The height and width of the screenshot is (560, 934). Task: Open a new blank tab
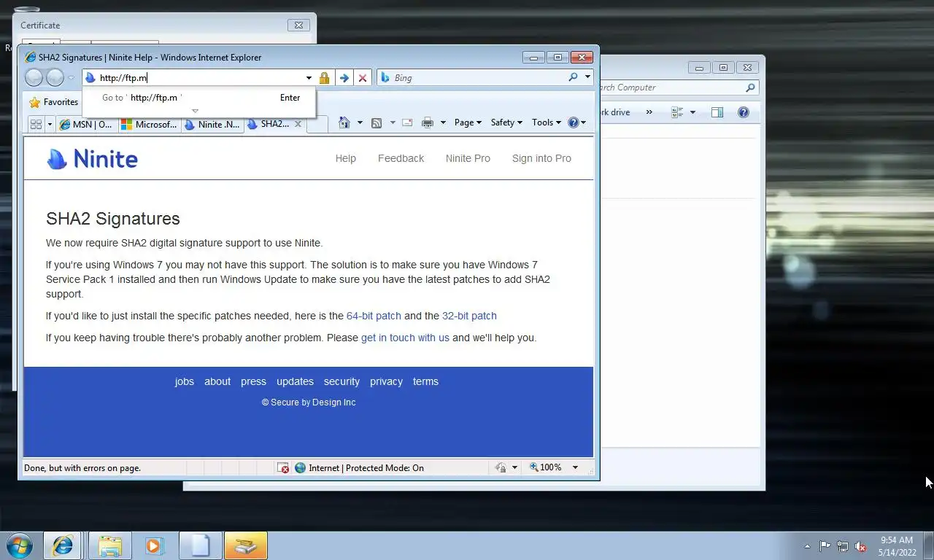click(x=317, y=125)
